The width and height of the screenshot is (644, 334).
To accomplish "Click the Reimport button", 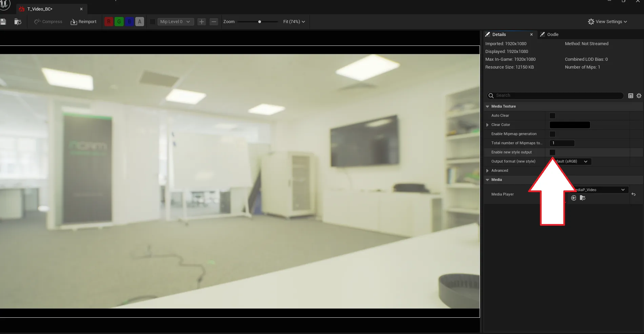I will click(83, 22).
